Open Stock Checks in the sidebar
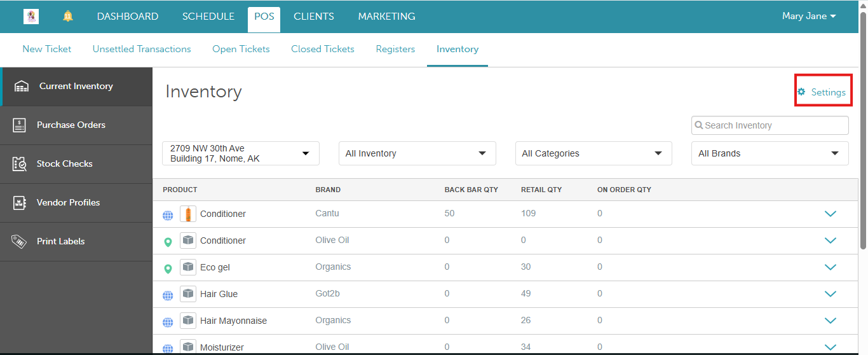Viewport: 868px width, 355px height. (x=76, y=164)
